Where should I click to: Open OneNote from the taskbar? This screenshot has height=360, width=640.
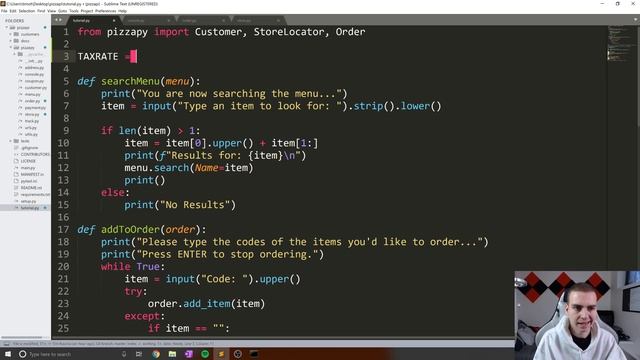tap(189, 354)
